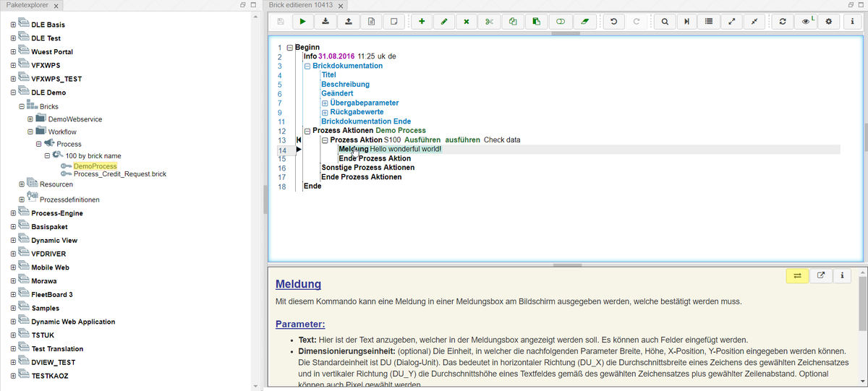Click the Meldung help heading link

pos(298,284)
